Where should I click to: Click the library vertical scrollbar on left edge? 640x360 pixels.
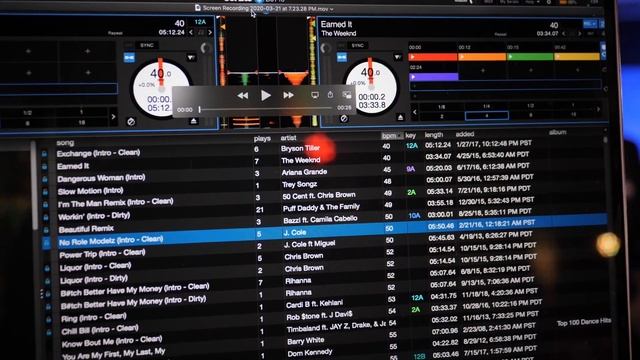coord(34,186)
